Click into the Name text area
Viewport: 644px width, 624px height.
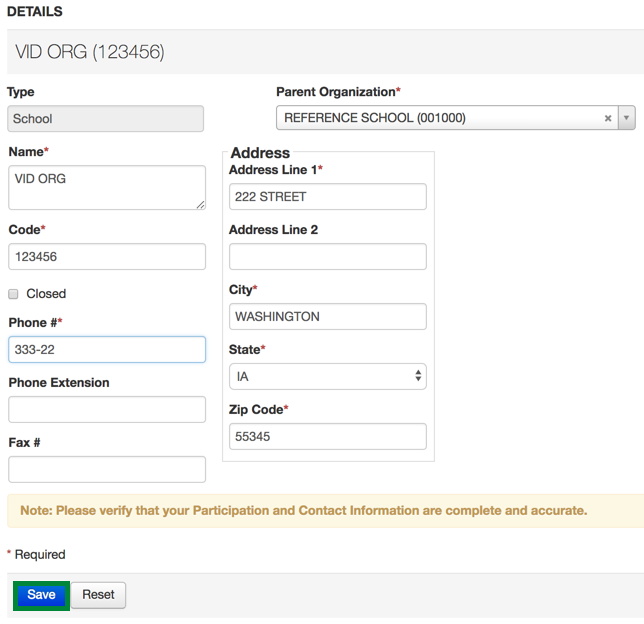[106, 187]
